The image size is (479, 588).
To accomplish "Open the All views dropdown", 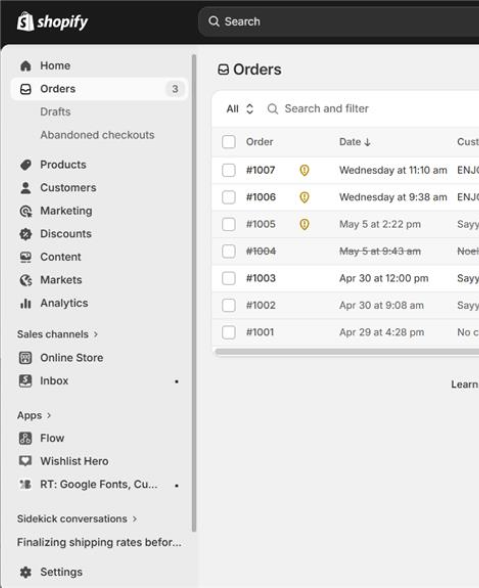I will tap(240, 109).
